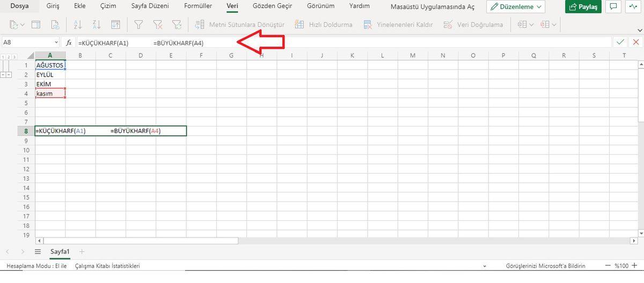Switch to the Sayfa Düzeni tab
644x283 pixels.
point(150,6)
